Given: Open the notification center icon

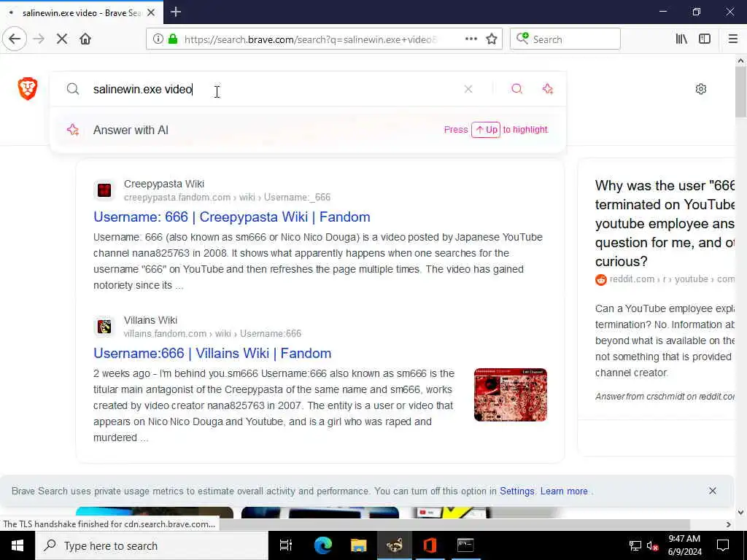Looking at the screenshot, I should (x=723, y=545).
